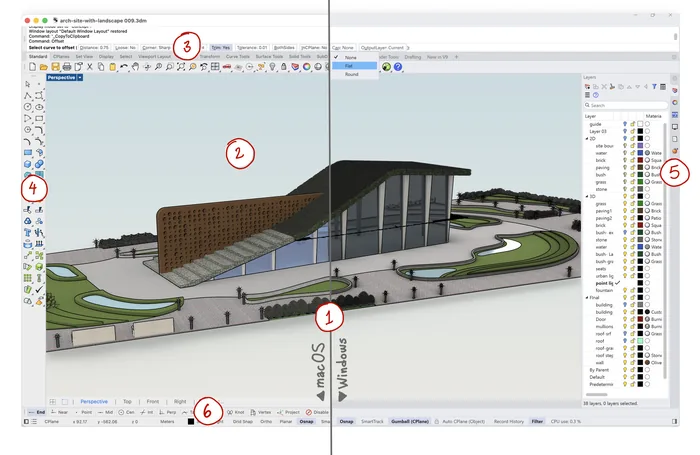Switch to the Curve Tools toolbar tab
Image resolution: width=700 pixels, height=455 pixels.
238,57
